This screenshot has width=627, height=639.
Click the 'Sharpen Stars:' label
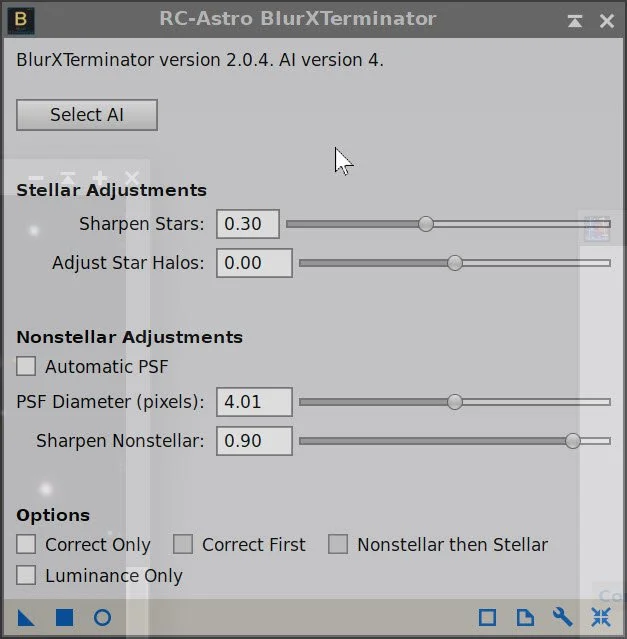141,224
